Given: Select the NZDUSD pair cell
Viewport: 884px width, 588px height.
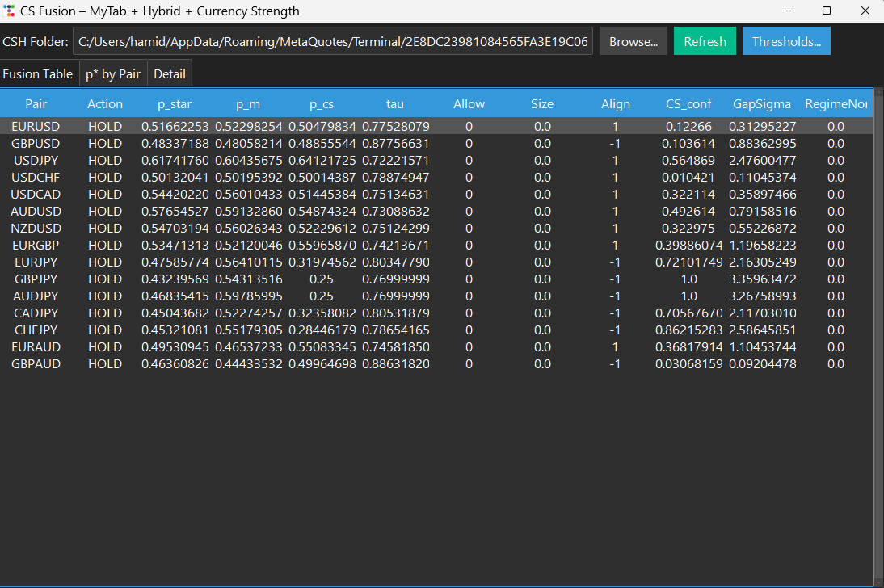Looking at the screenshot, I should [36, 229].
